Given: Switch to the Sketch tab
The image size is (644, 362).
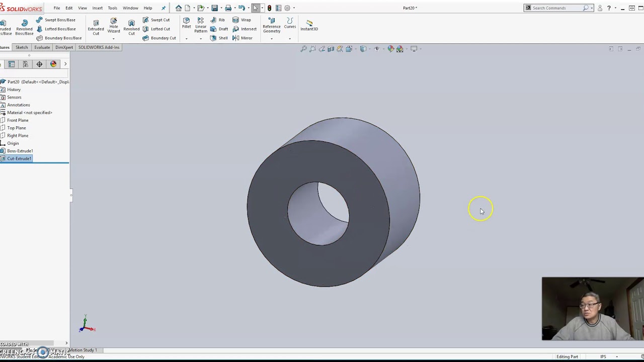Looking at the screenshot, I should point(22,47).
